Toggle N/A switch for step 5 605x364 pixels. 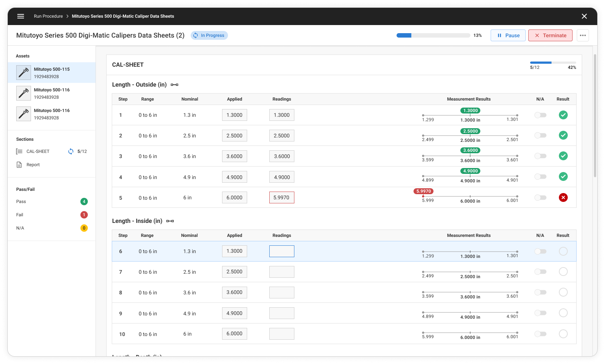tap(540, 198)
